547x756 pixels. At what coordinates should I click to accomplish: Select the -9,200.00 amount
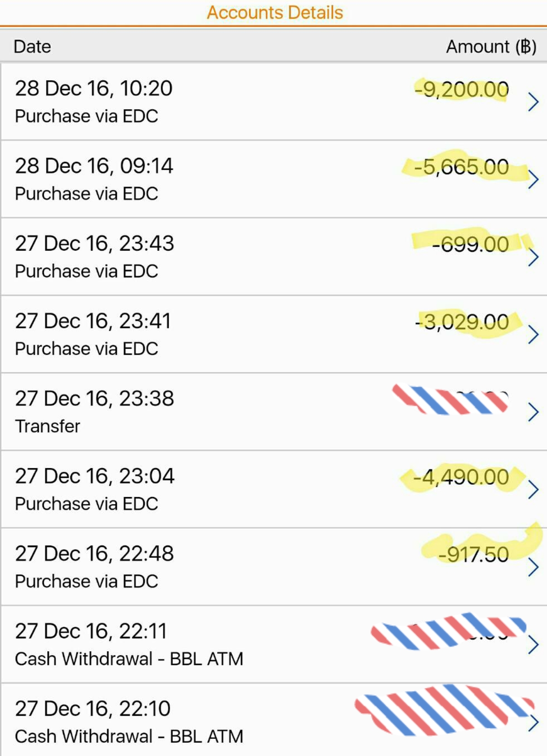tap(461, 89)
